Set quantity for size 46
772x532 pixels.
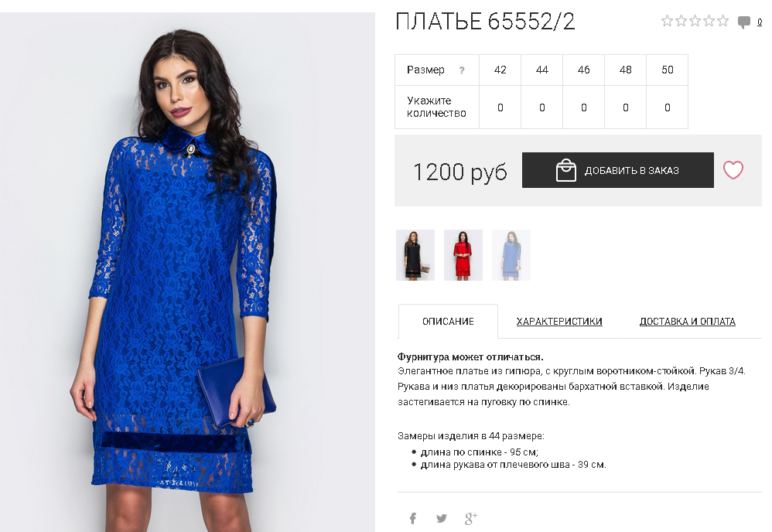584,107
